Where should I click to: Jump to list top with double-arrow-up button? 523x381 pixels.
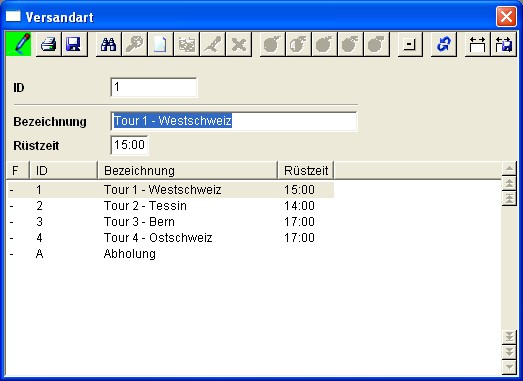point(509,183)
